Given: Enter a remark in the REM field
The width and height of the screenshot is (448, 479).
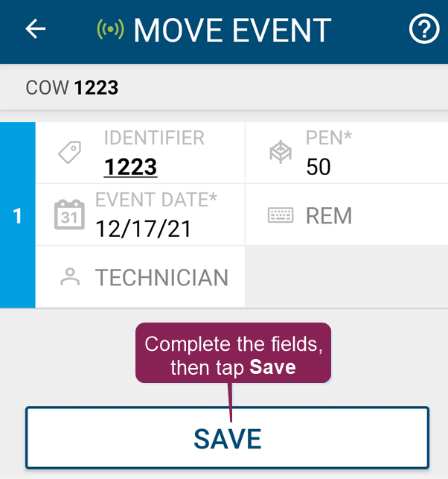Looking at the screenshot, I should click(x=329, y=216).
